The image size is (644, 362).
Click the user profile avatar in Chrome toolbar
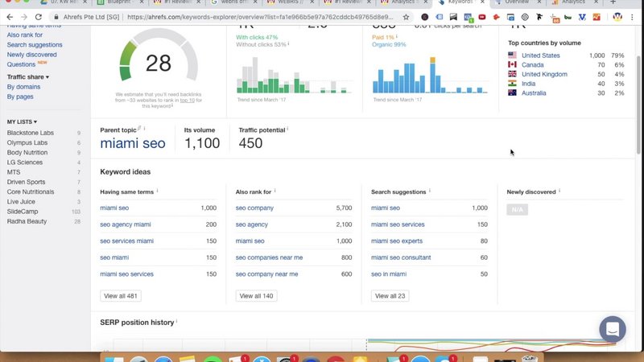coord(617,17)
